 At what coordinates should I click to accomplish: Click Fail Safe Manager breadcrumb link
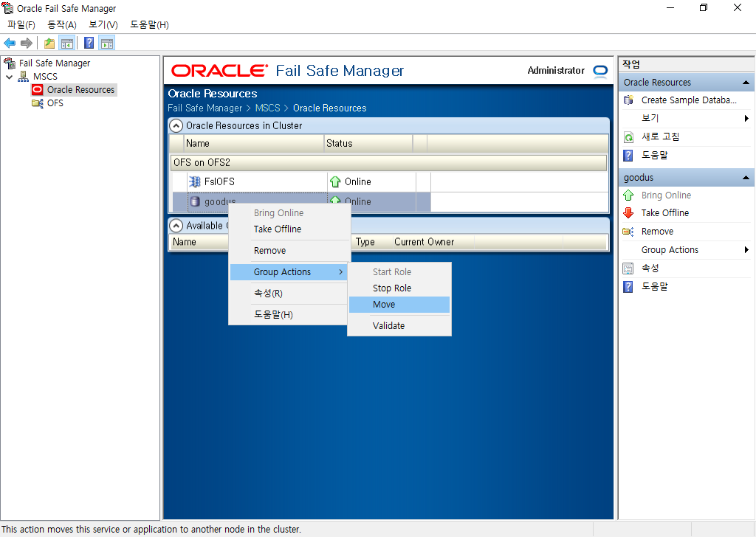[205, 108]
